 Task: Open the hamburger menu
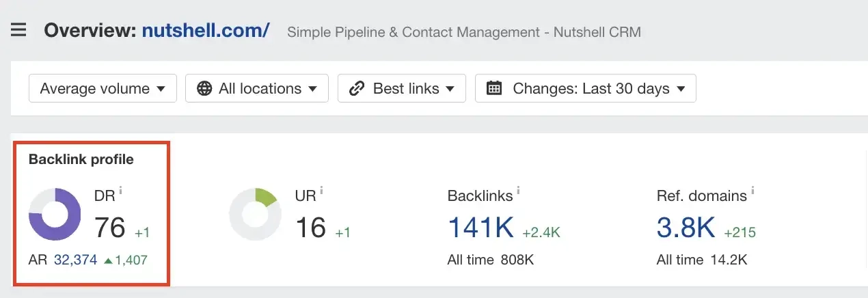click(x=18, y=31)
